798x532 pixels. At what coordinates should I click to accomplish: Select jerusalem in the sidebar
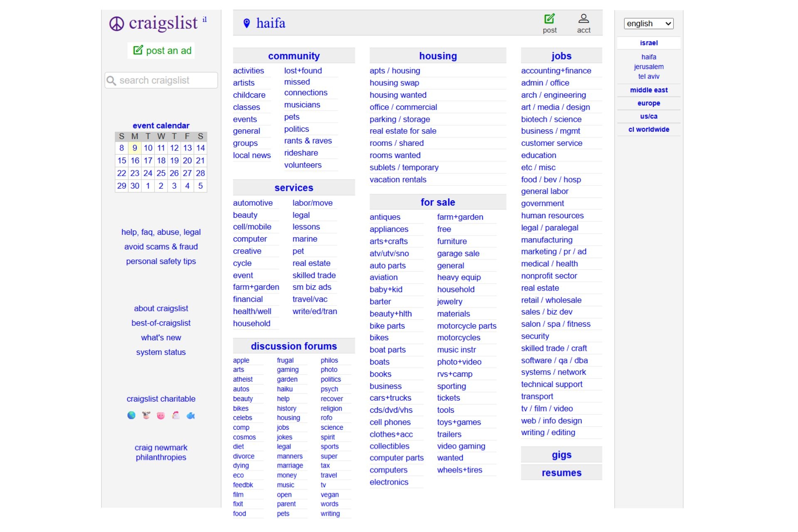pos(648,66)
